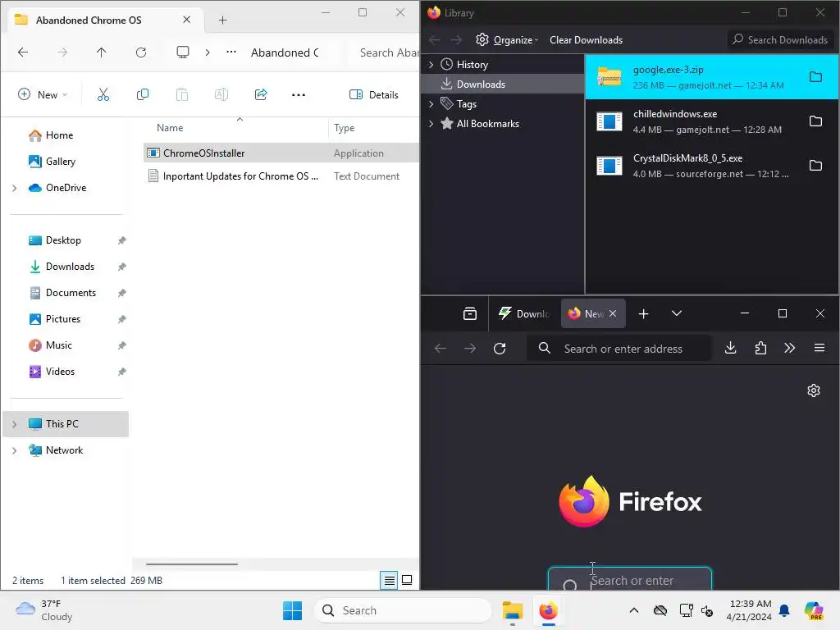840x630 pixels.
Task: Open new tab personalization gear in Firefox
Action: point(813,390)
